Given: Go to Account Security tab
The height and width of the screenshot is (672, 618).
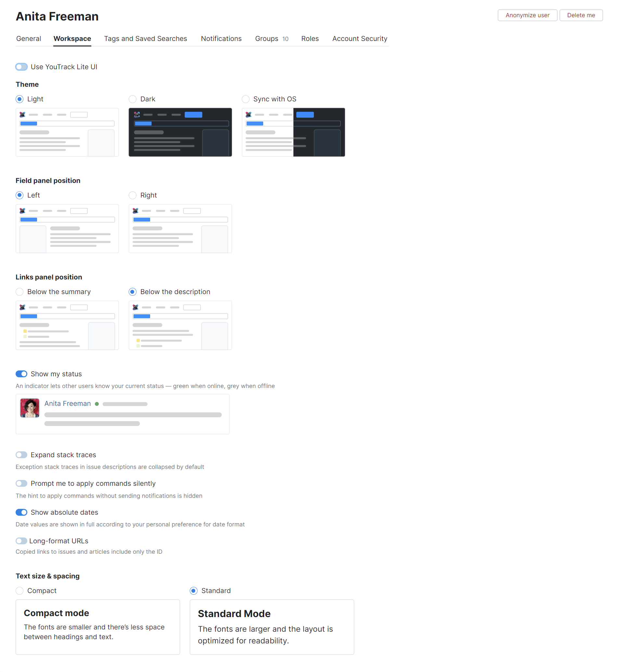Looking at the screenshot, I should [360, 38].
